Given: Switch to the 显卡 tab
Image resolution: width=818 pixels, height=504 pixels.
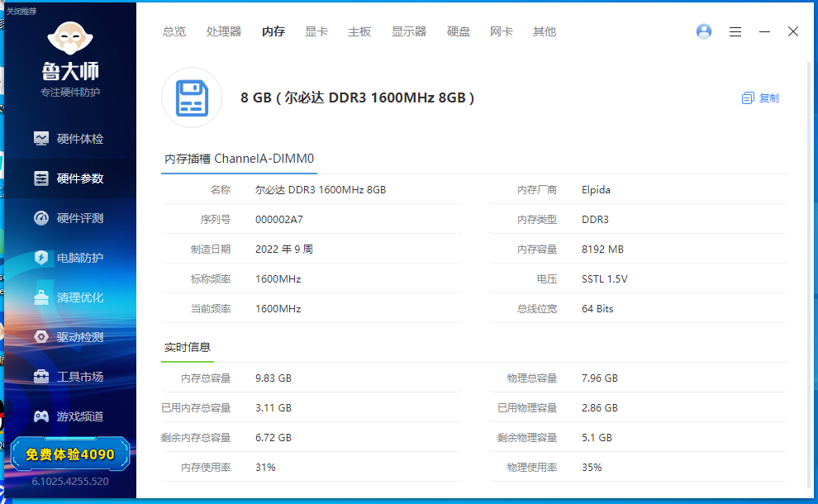Looking at the screenshot, I should pos(316,32).
